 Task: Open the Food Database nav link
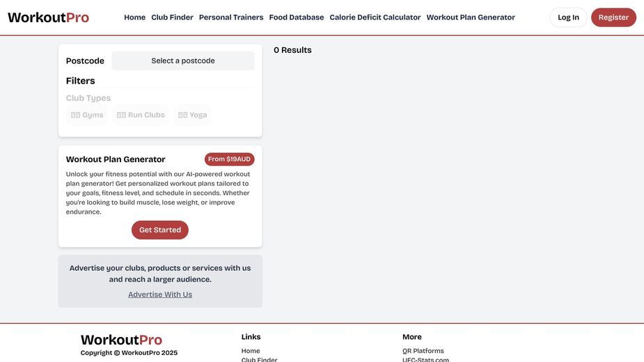click(x=297, y=17)
